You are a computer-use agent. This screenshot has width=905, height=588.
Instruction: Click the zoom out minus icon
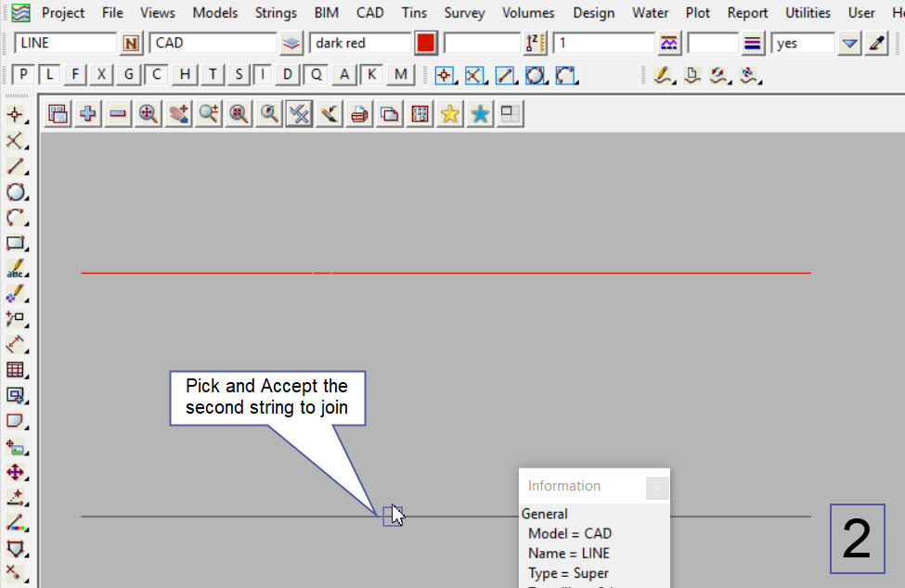click(118, 114)
